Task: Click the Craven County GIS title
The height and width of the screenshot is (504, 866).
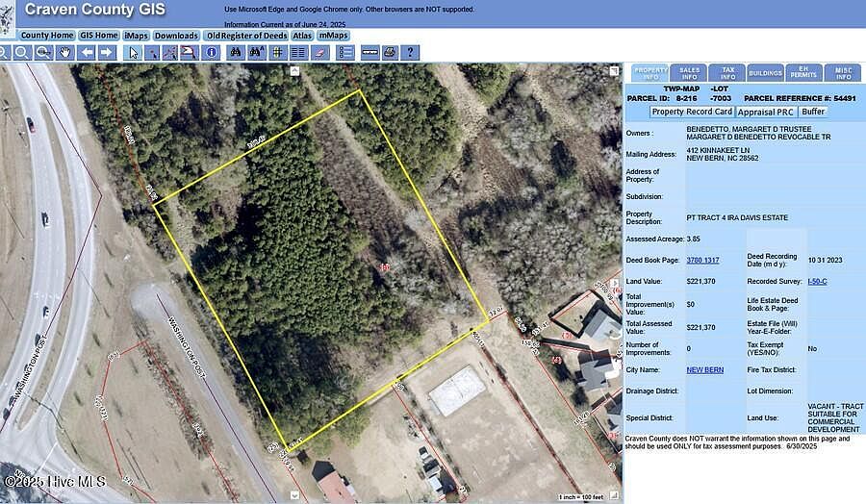Action: 95,10
